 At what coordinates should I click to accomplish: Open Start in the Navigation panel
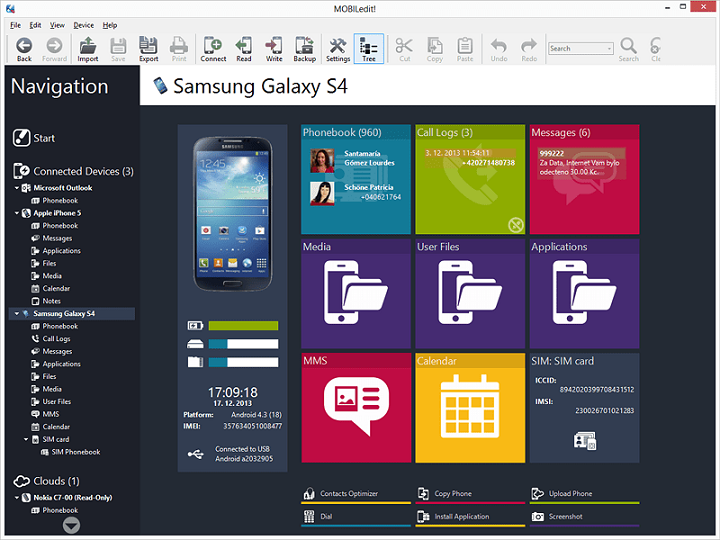click(x=34, y=138)
